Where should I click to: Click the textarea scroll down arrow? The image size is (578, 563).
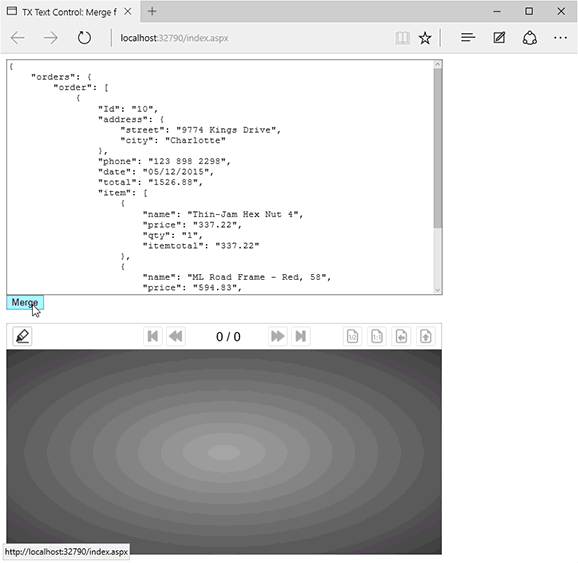point(438,290)
